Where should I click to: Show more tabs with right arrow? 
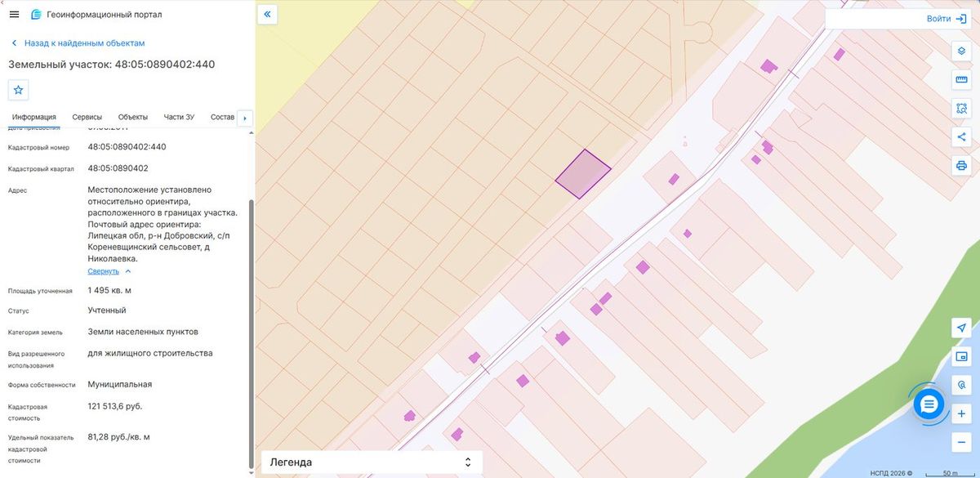[x=245, y=118]
